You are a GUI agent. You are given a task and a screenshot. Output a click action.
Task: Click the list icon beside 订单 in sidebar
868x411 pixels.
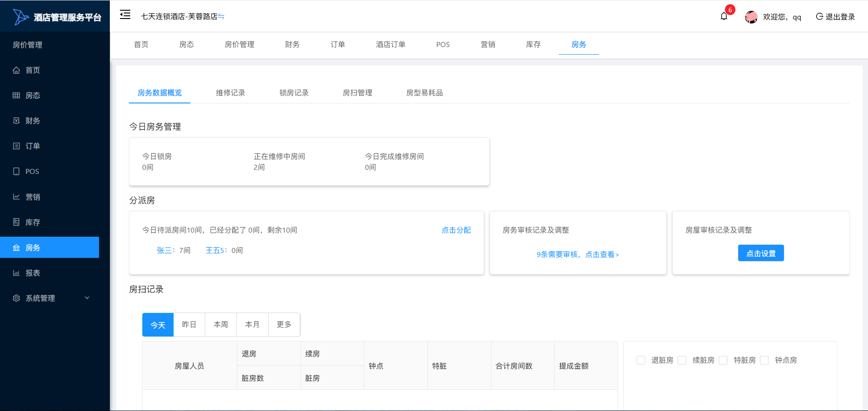[x=16, y=146]
